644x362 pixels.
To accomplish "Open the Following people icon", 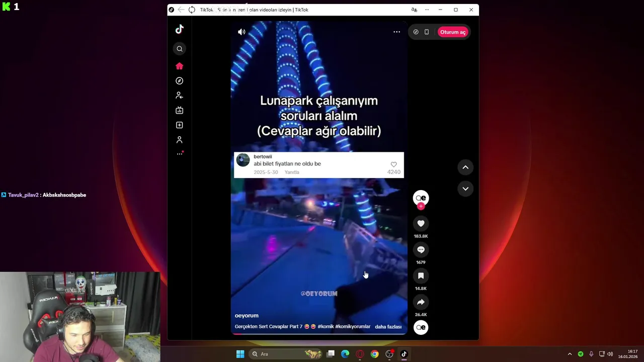I will coord(180,96).
